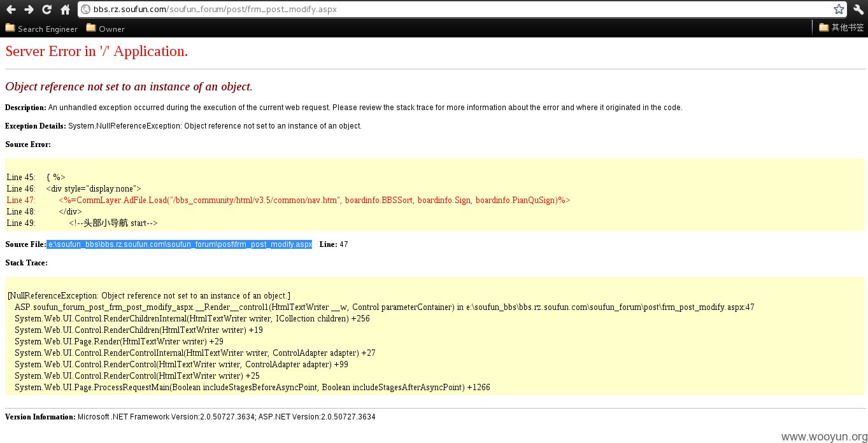Click the RenderChildren +19 trace line

coord(138,330)
